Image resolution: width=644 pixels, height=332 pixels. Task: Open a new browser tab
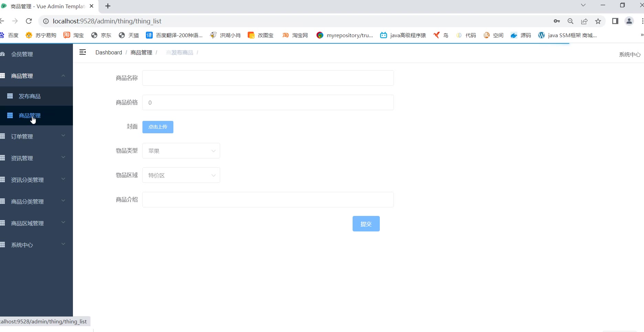tap(108, 6)
